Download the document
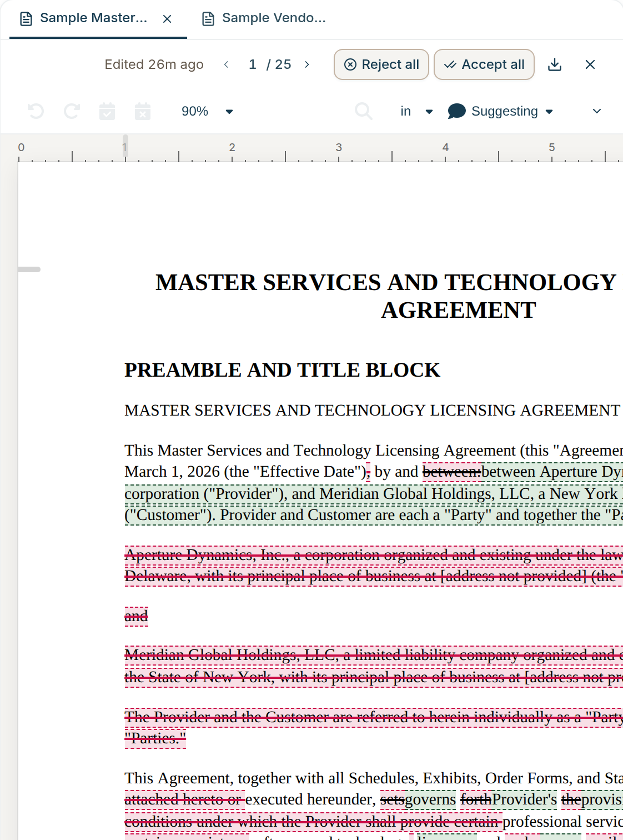Image resolution: width=623 pixels, height=840 pixels. pos(555,64)
